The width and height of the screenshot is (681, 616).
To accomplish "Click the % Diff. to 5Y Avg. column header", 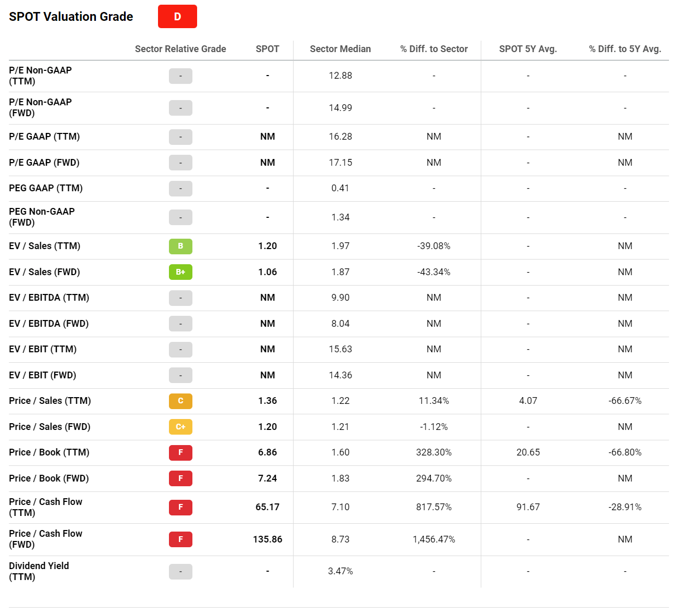I will click(625, 49).
